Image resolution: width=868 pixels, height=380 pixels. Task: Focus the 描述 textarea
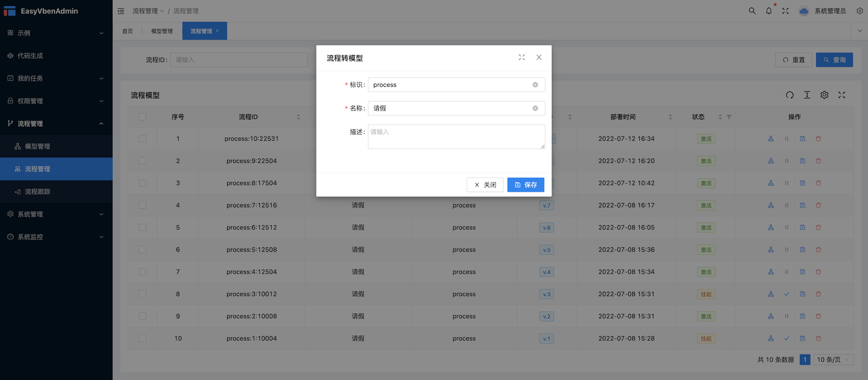pos(457,137)
